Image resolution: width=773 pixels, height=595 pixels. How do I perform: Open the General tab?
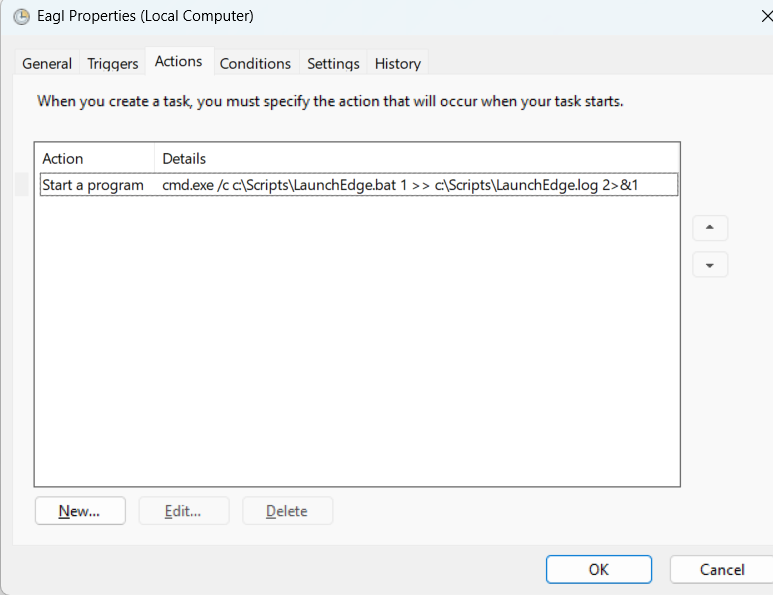[47, 64]
